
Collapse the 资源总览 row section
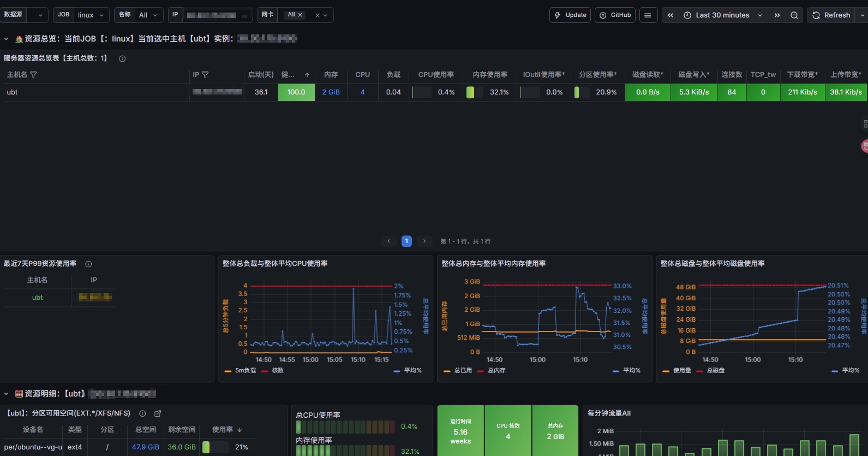point(6,39)
